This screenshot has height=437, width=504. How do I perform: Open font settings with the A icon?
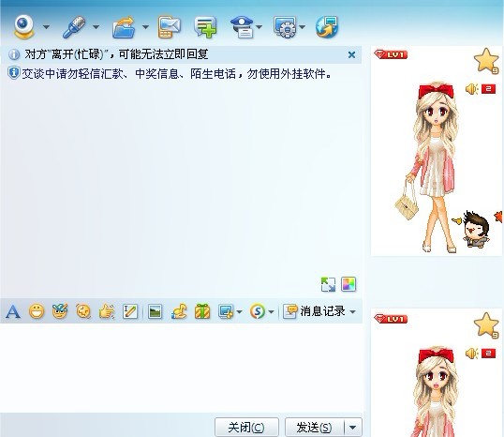click(x=13, y=311)
